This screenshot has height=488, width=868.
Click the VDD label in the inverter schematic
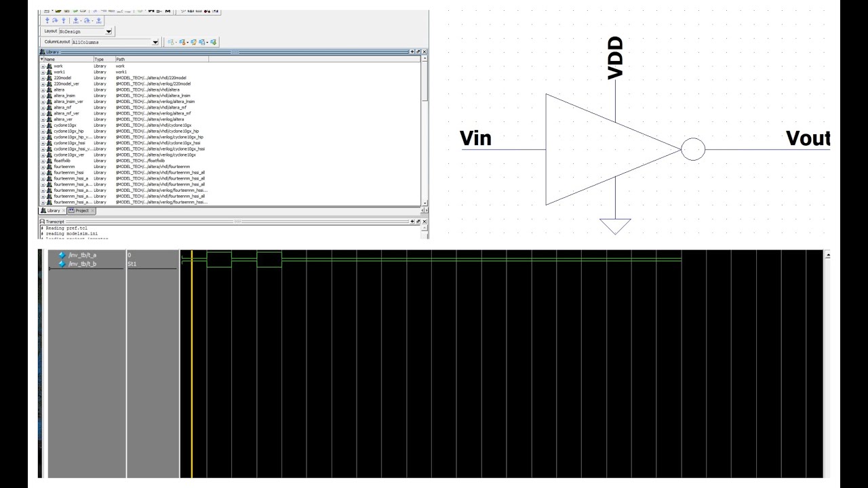click(615, 59)
